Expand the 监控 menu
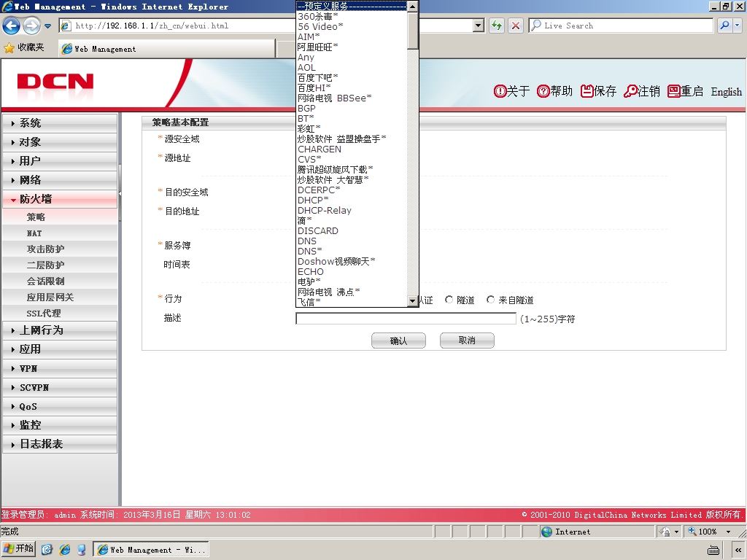This screenshot has height=560, width=747. tap(60, 425)
